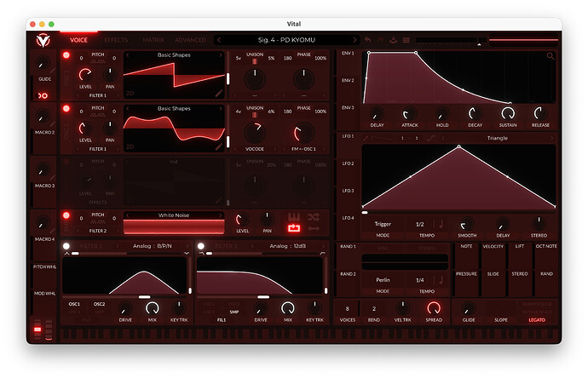
Task: Toggle the sample loop icon
Action: tap(294, 228)
